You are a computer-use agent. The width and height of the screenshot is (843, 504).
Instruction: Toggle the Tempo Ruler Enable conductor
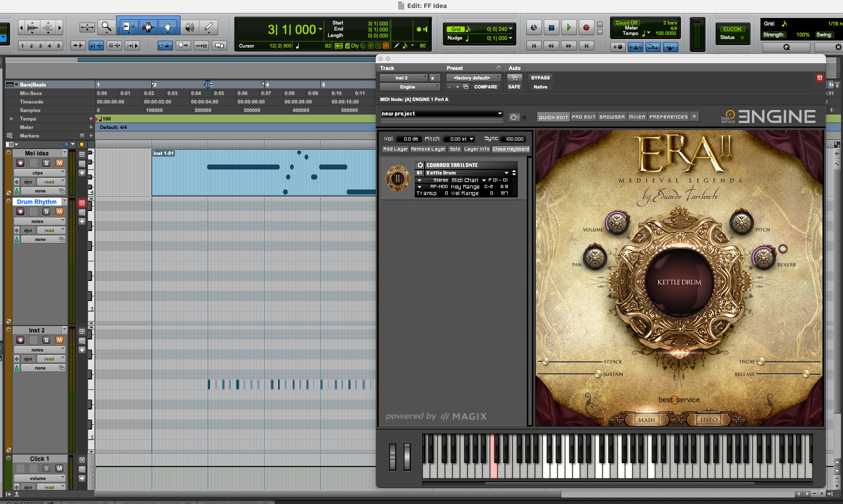click(670, 46)
